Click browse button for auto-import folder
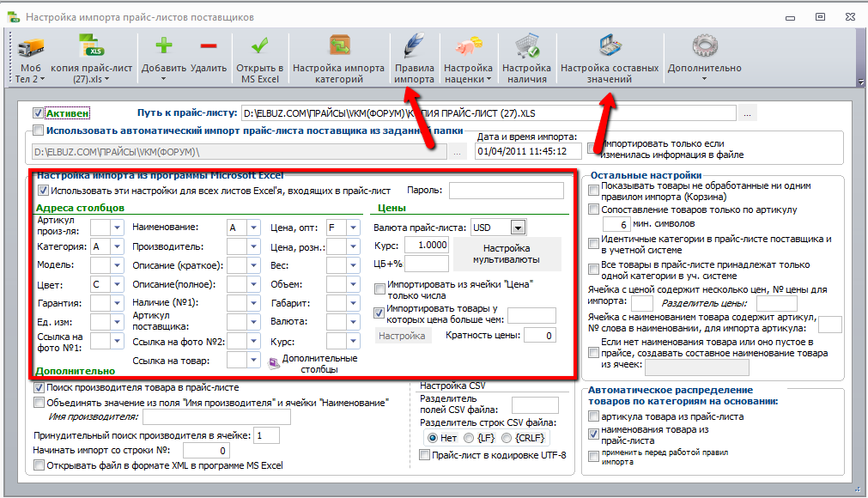The height and width of the screenshot is (498, 868). point(458,152)
